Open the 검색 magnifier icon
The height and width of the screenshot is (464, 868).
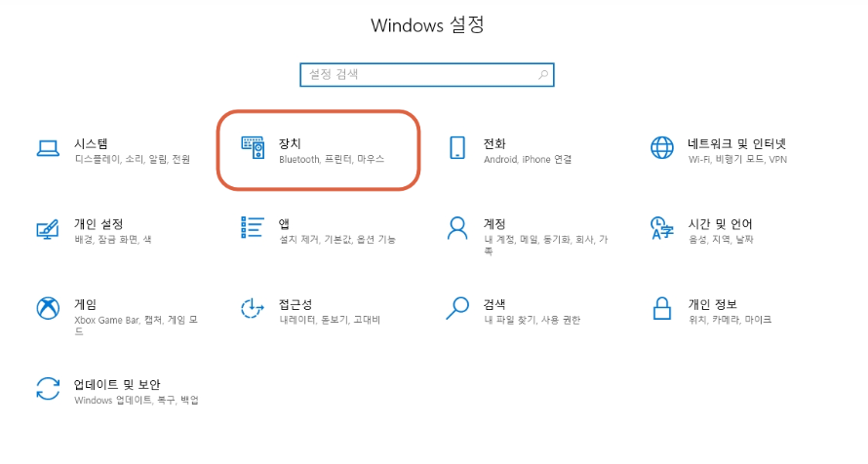(x=457, y=308)
